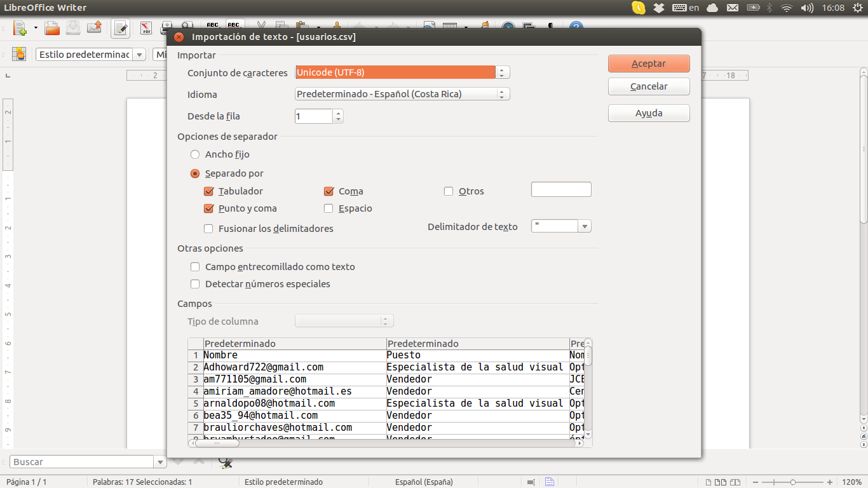Enable the Espacio separator checkbox
The image size is (868, 488).
(x=329, y=208)
